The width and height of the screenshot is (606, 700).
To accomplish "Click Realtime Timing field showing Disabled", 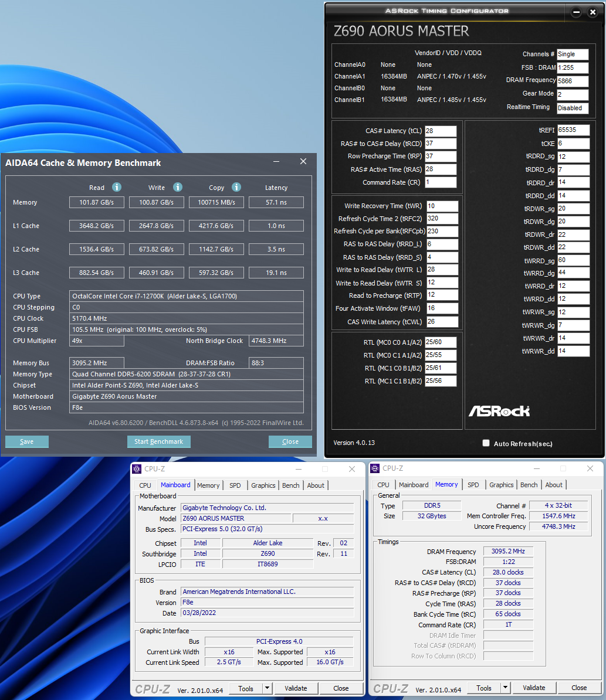I will click(573, 108).
